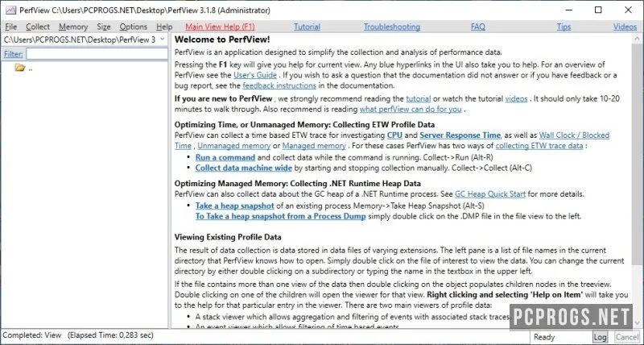Click the PerfView app icon in title bar
Viewport: 644px width, 345px height.
point(11,10)
